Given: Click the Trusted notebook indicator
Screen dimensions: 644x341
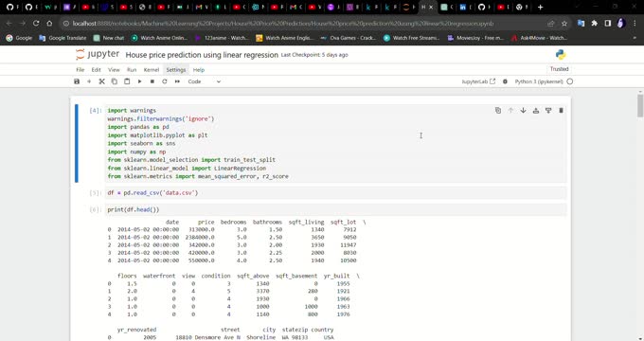Looking at the screenshot, I should [x=559, y=69].
